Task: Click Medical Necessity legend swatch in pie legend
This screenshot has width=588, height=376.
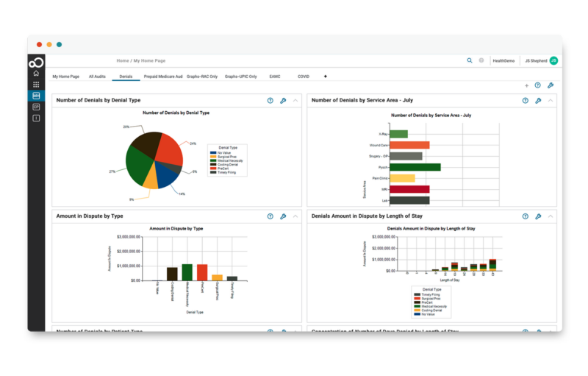Action: tap(213, 160)
